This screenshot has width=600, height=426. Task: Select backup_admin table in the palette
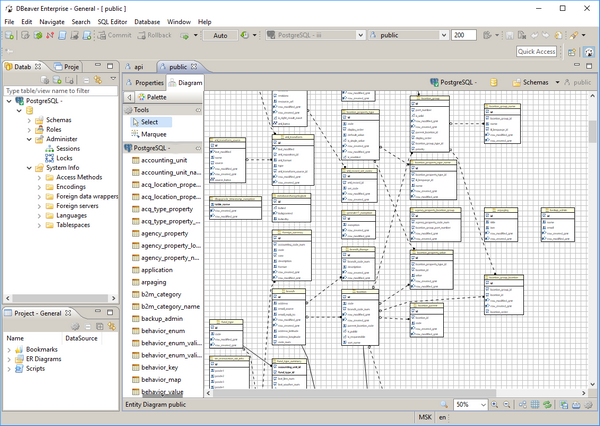pyautogui.click(x=162, y=319)
